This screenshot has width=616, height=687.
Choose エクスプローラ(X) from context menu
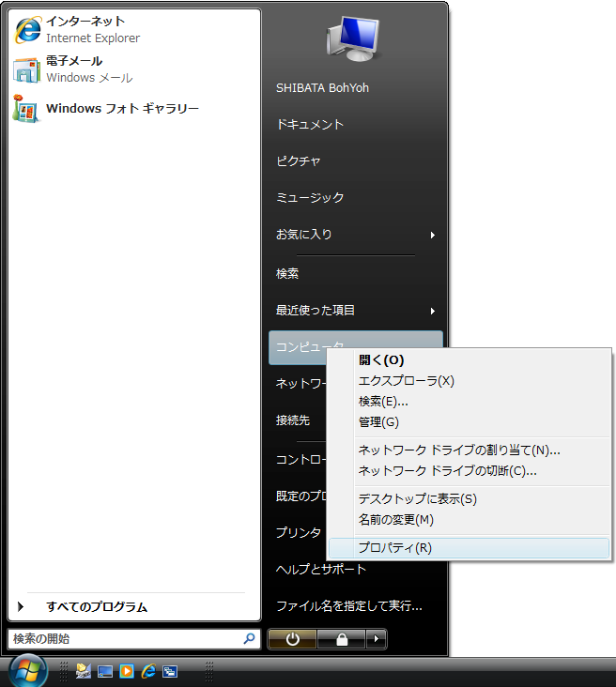[469, 381]
